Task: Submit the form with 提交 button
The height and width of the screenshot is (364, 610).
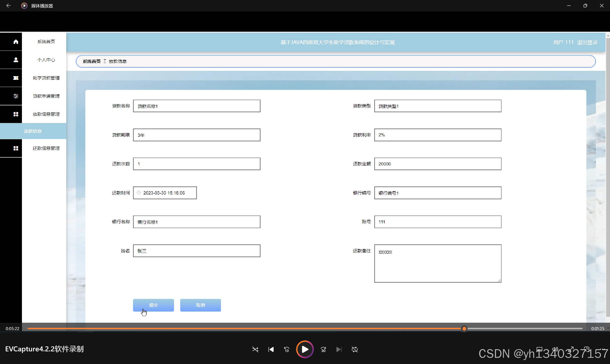Action: click(154, 305)
